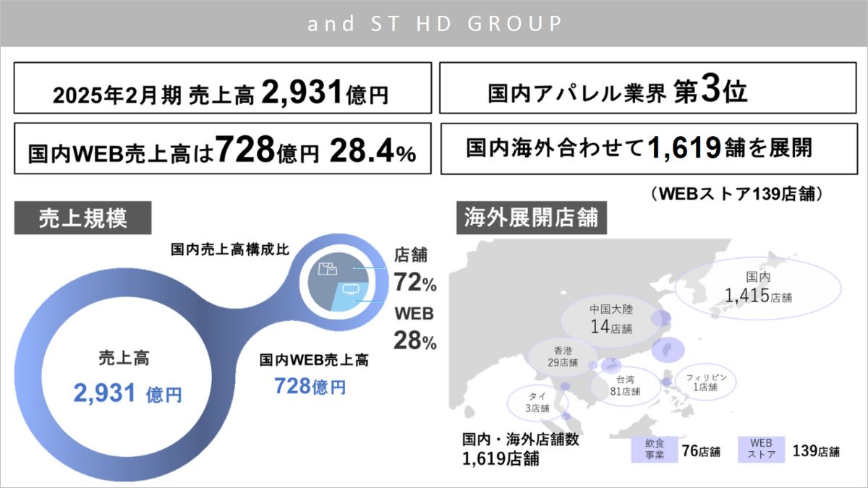
Task: Select the タイ 3店舗 bubble
Action: [x=537, y=403]
